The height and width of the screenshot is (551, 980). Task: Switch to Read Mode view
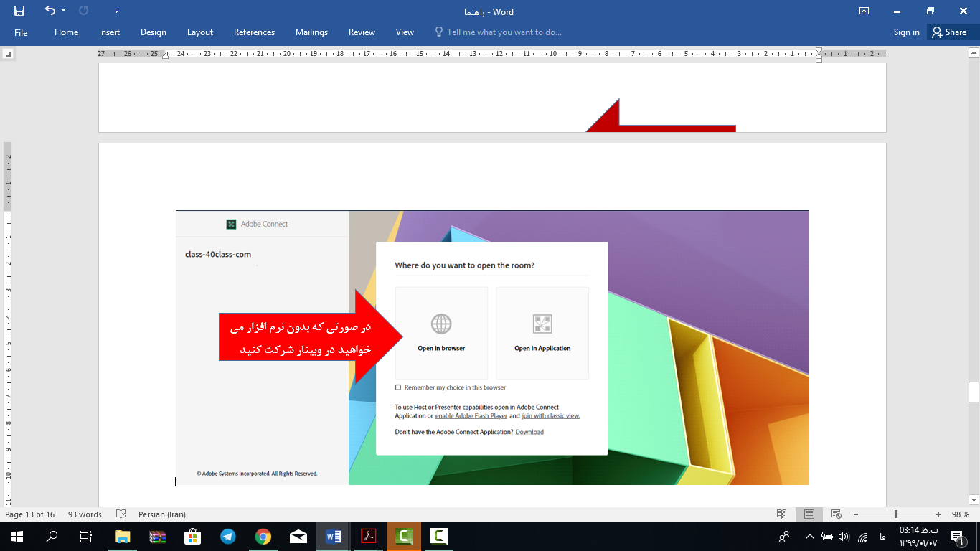coord(782,514)
